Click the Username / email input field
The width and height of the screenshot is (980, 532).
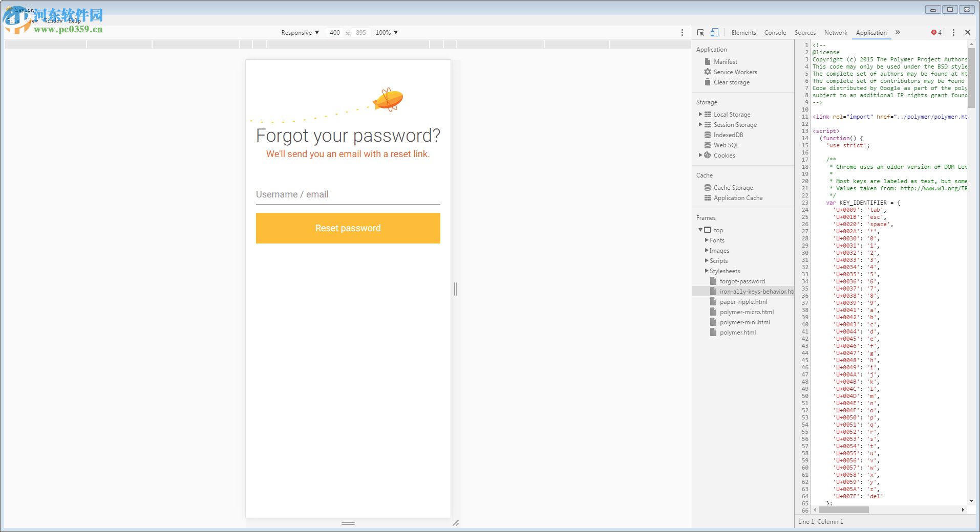pos(348,194)
